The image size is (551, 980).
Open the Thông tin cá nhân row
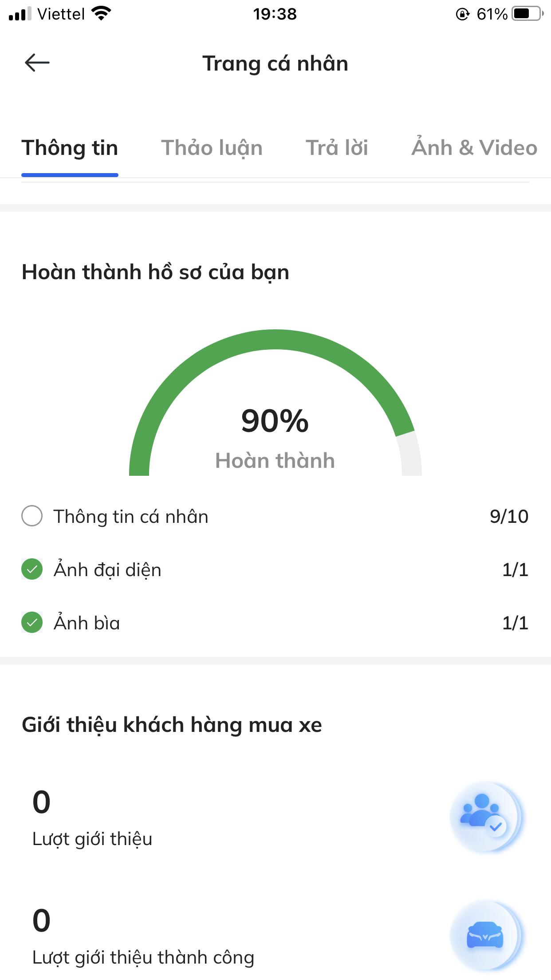(131, 517)
